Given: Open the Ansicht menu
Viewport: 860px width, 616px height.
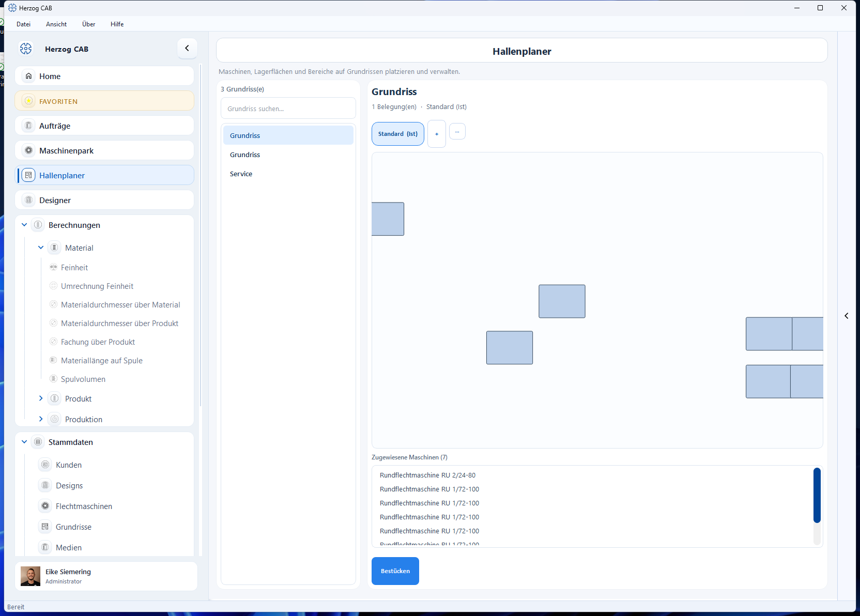Looking at the screenshot, I should point(56,24).
